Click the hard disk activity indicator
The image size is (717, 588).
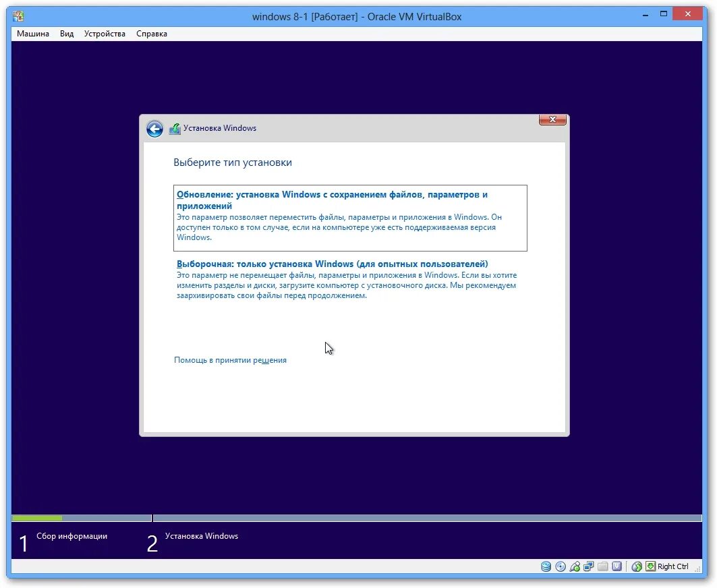pos(546,566)
